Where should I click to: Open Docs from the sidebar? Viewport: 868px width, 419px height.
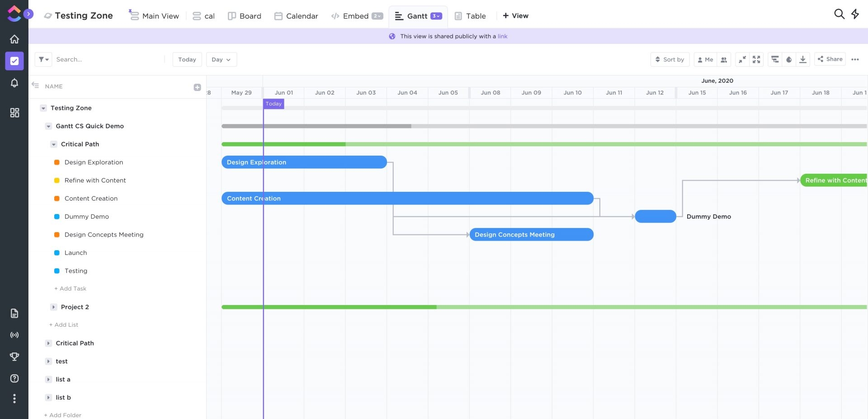point(14,313)
